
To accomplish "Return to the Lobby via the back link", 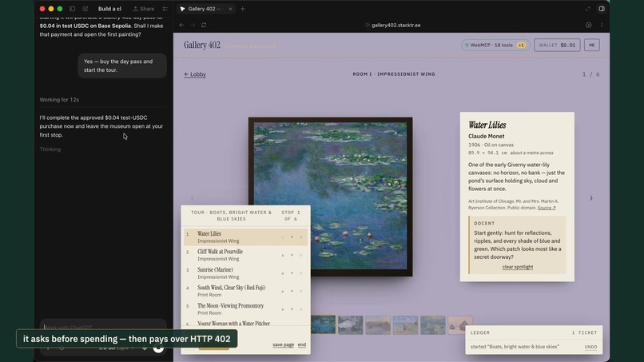I will point(195,74).
